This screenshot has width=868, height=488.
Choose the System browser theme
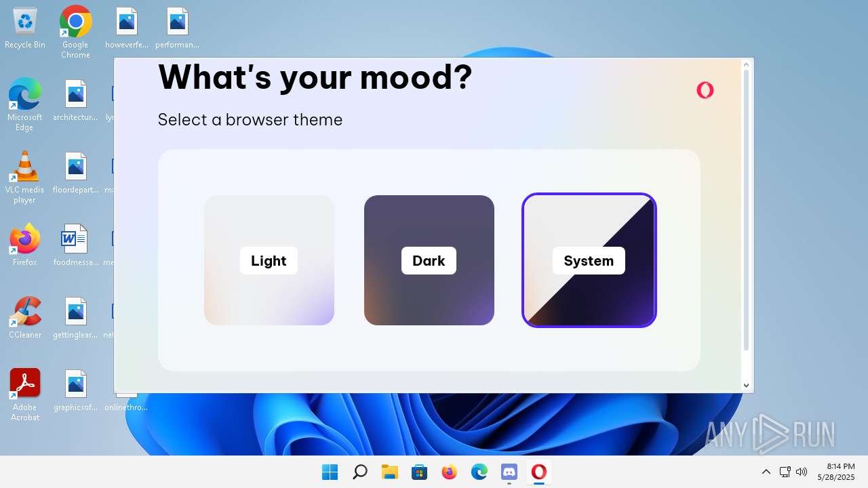pyautogui.click(x=589, y=260)
